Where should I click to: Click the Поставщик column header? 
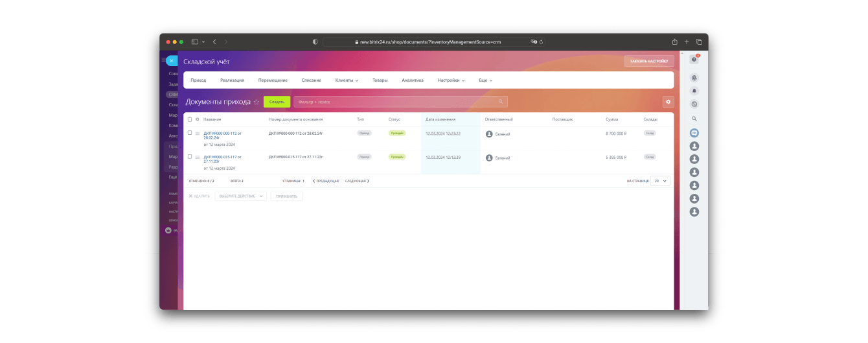(563, 119)
